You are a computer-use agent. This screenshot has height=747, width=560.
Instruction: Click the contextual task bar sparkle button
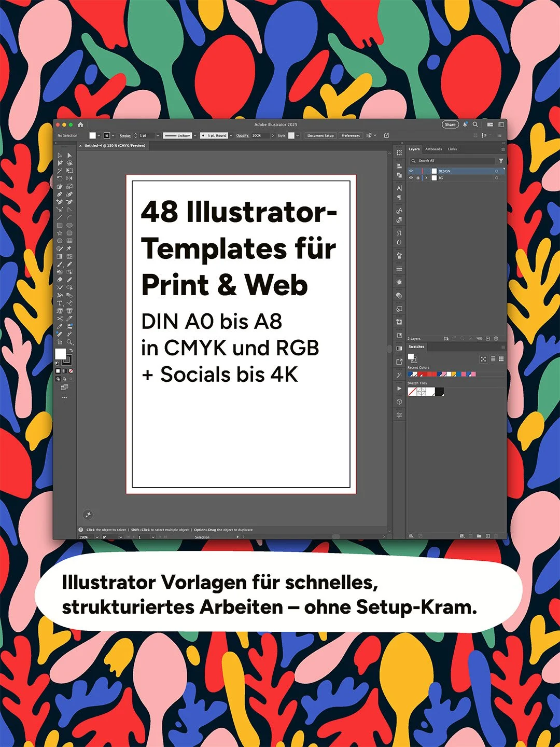click(x=88, y=515)
